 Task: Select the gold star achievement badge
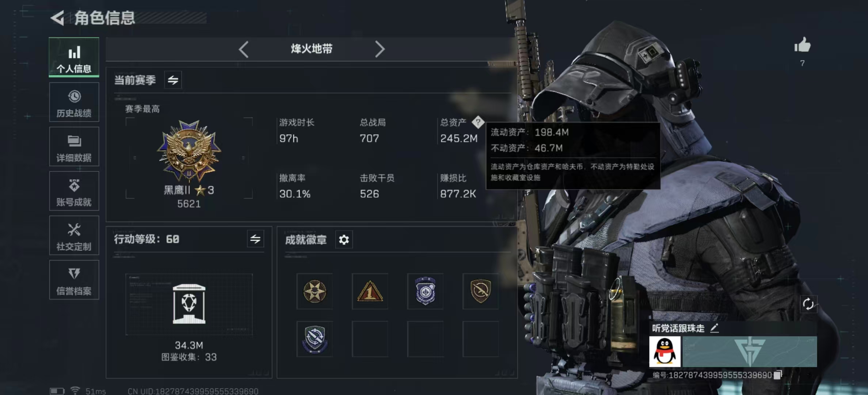click(x=315, y=291)
